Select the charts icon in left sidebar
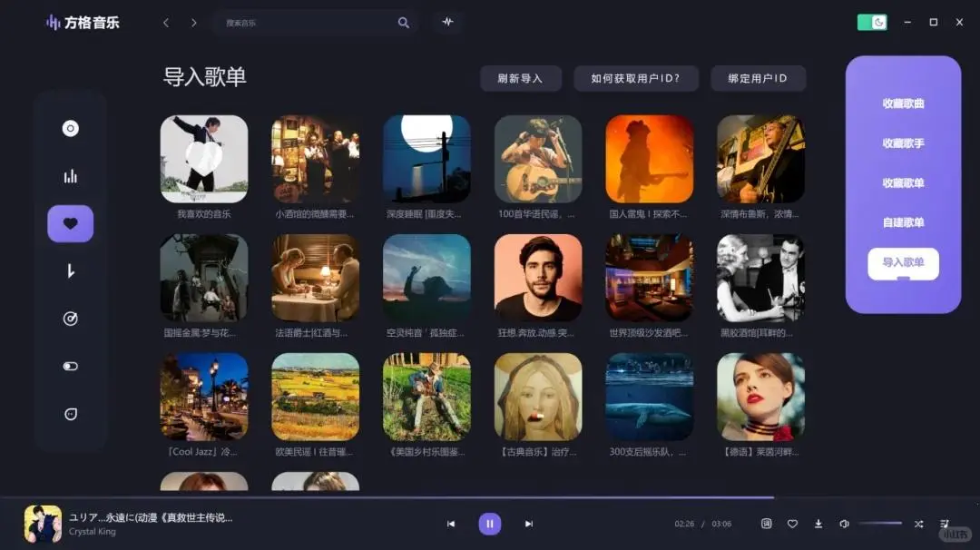Image resolution: width=980 pixels, height=550 pixels. pos(71,175)
